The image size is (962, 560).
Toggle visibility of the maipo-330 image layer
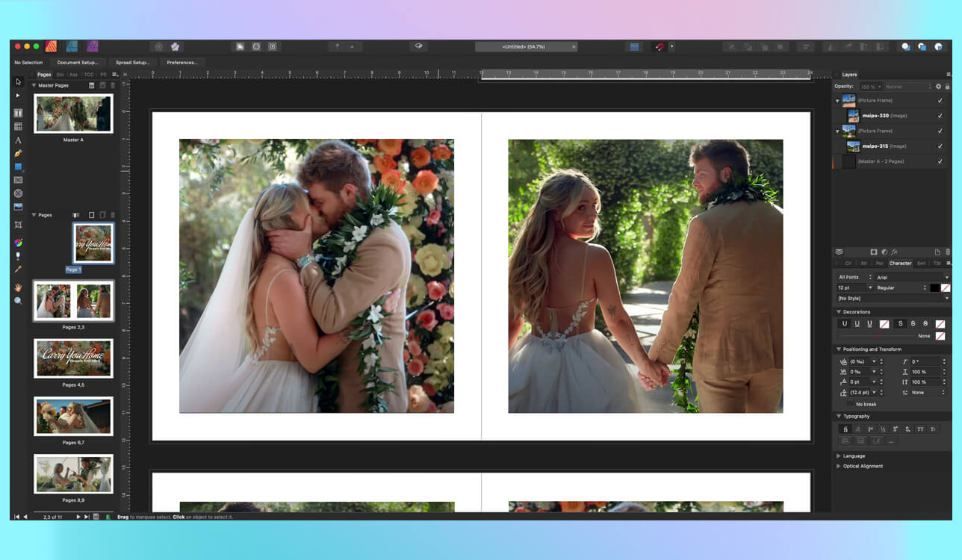pyautogui.click(x=940, y=116)
